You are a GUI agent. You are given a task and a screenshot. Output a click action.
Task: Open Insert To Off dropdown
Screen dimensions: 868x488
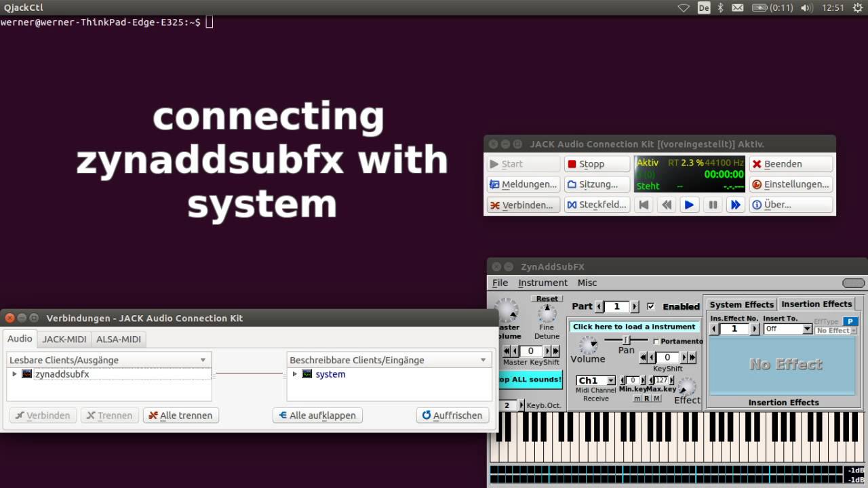[x=787, y=329]
